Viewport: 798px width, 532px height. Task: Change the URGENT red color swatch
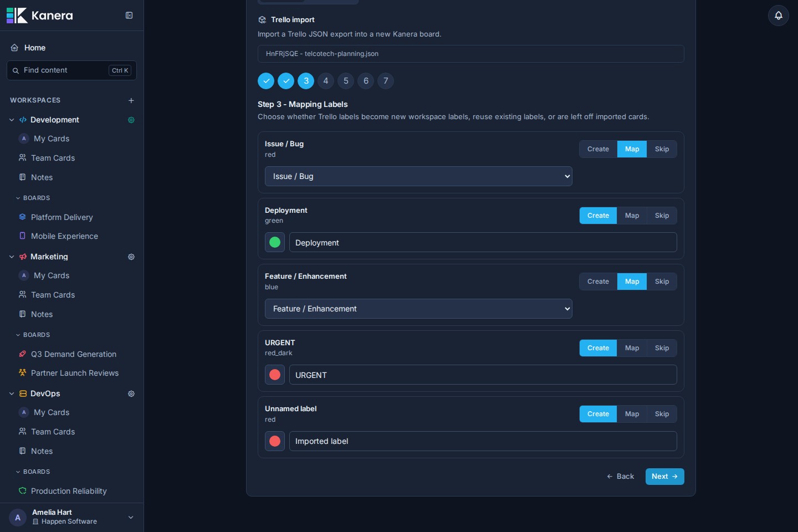[275, 375]
